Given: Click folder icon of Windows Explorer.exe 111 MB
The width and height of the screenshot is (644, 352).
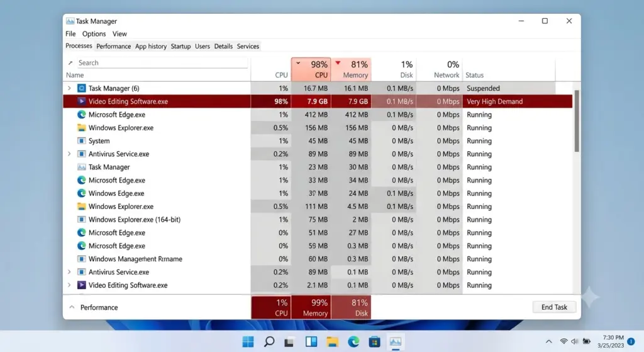Looking at the screenshot, I should point(81,207).
